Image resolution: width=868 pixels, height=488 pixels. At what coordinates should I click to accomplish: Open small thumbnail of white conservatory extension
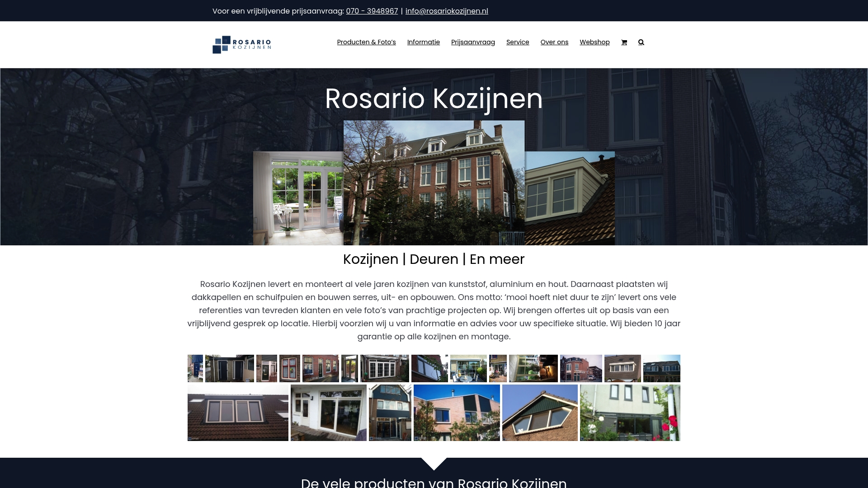(x=385, y=368)
